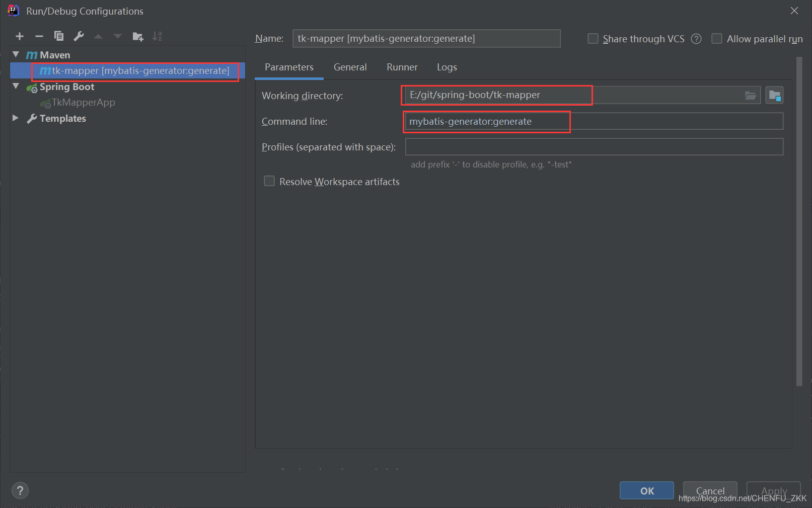Remove configuration using the minus icon
Screen dimensions: 812x508
(39, 36)
